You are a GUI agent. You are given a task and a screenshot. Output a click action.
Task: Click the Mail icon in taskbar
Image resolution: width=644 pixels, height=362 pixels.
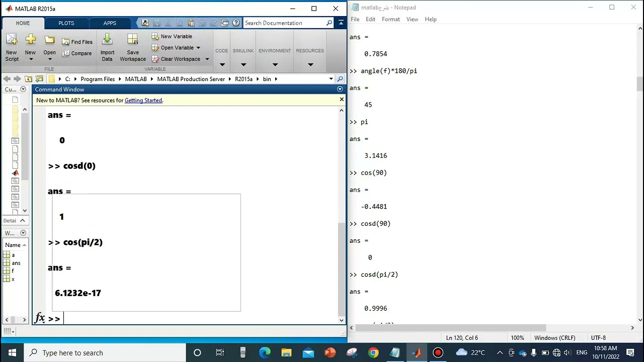[x=308, y=352]
